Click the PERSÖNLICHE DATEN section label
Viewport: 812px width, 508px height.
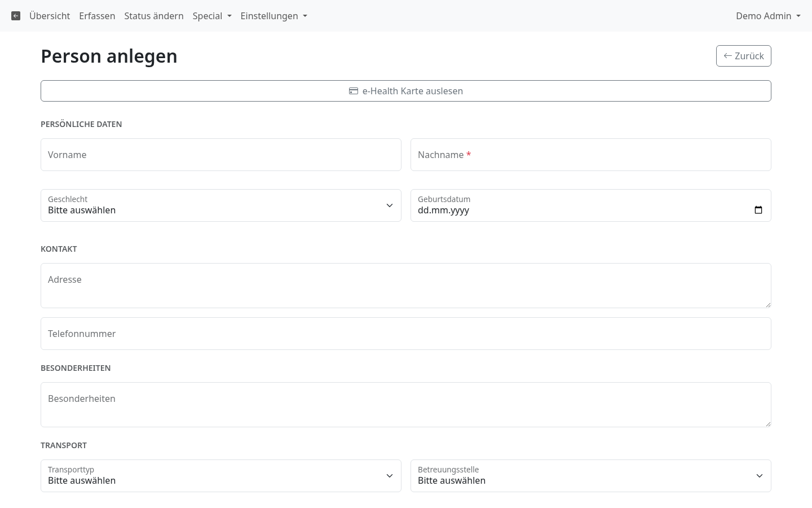coord(81,124)
